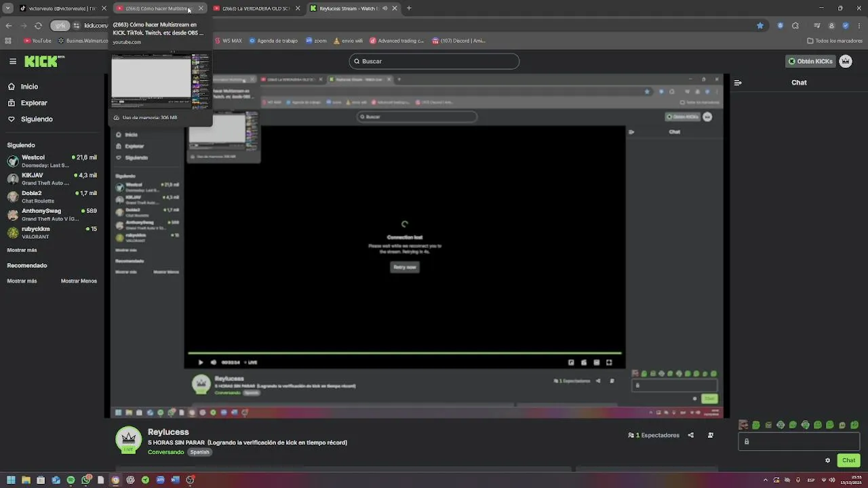This screenshot has width=868, height=488.
Task: Mute the Reylucess Stream tab audio
Action: click(384, 8)
